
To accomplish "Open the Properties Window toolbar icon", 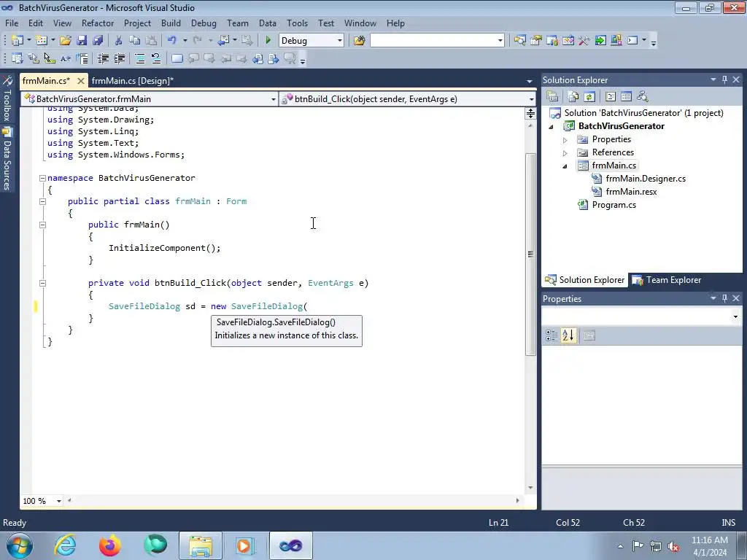I will pyautogui.click(x=536, y=41).
